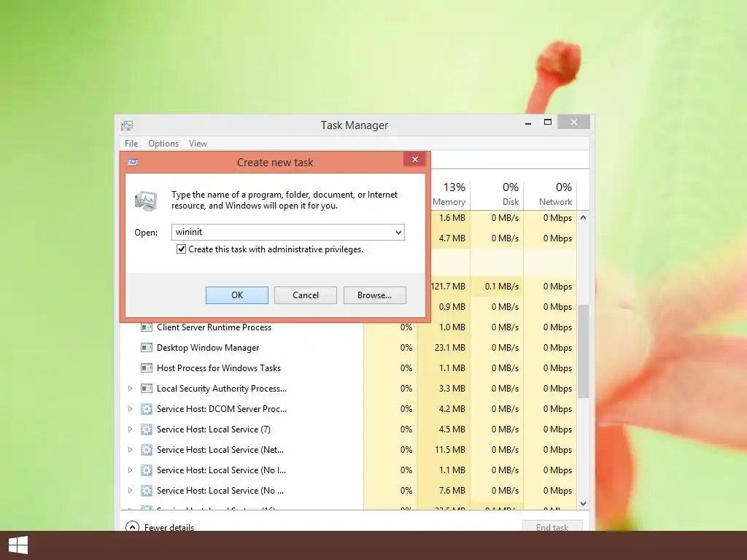The width and height of the screenshot is (747, 560).
Task: Click the Browse... button
Action: tap(374, 295)
